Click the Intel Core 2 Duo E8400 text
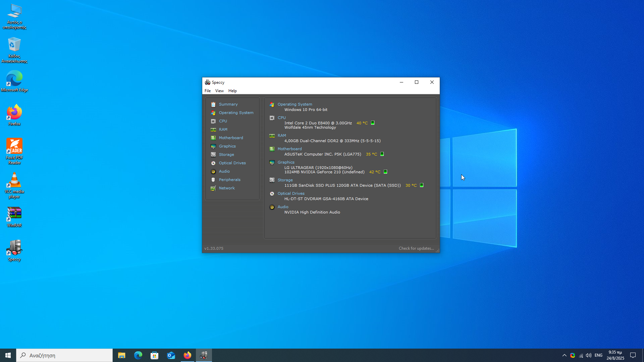Screen dimensions: 644x362 click(318, 123)
